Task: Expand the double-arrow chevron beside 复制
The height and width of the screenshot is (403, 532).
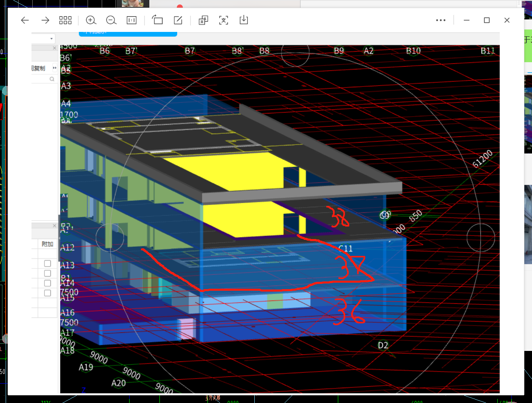Action: coord(54,68)
